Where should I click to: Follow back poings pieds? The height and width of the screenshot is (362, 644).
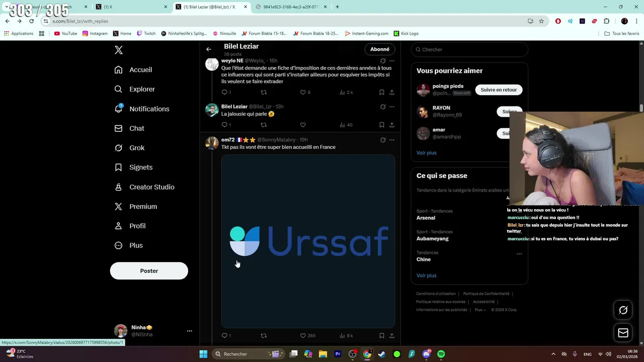click(499, 90)
